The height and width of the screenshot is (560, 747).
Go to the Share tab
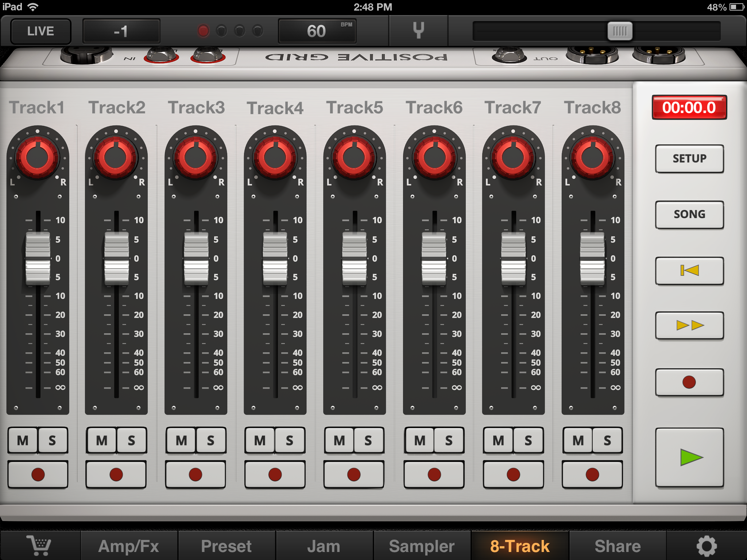coord(618,546)
